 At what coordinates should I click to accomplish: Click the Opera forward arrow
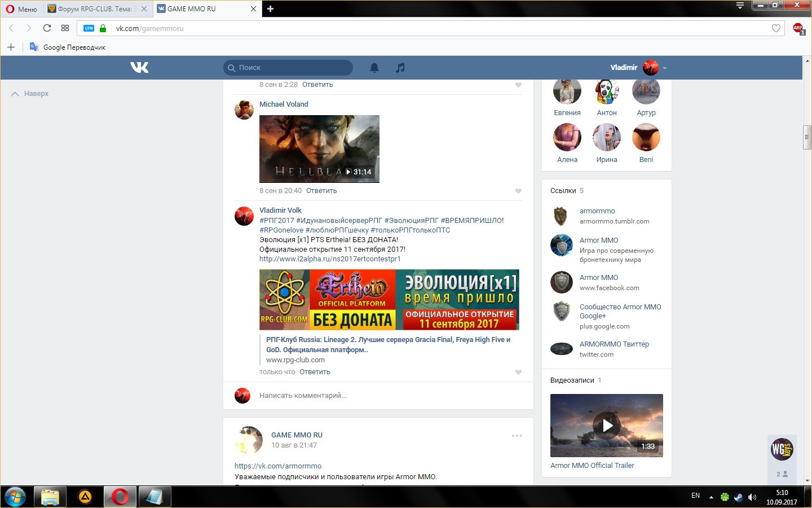[x=29, y=28]
